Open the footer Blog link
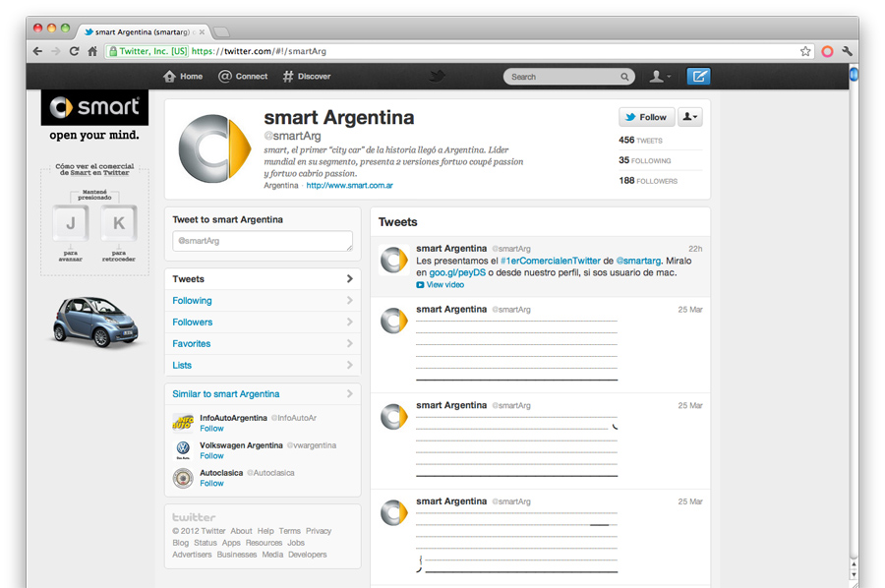 click(x=181, y=543)
